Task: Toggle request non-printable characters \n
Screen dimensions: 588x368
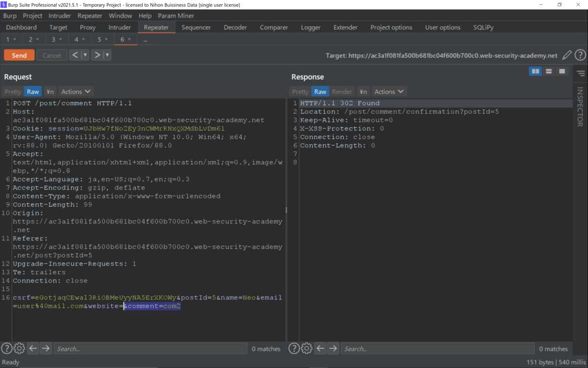Action: [x=50, y=92]
